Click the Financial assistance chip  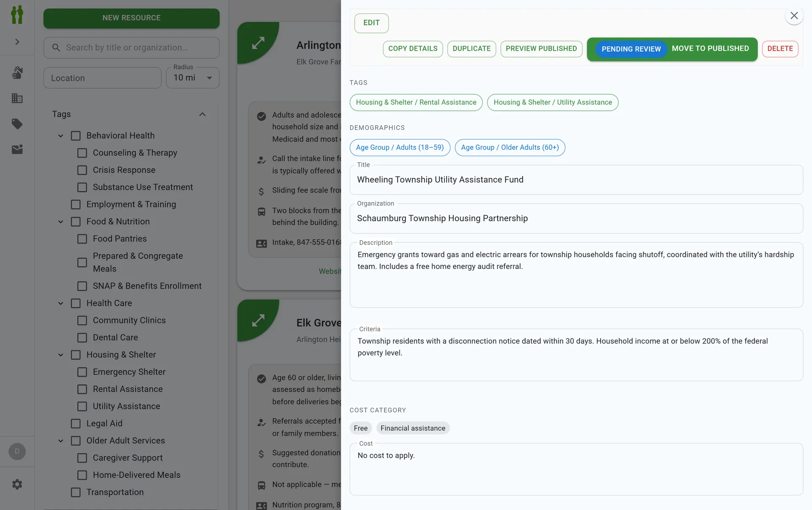(413, 428)
